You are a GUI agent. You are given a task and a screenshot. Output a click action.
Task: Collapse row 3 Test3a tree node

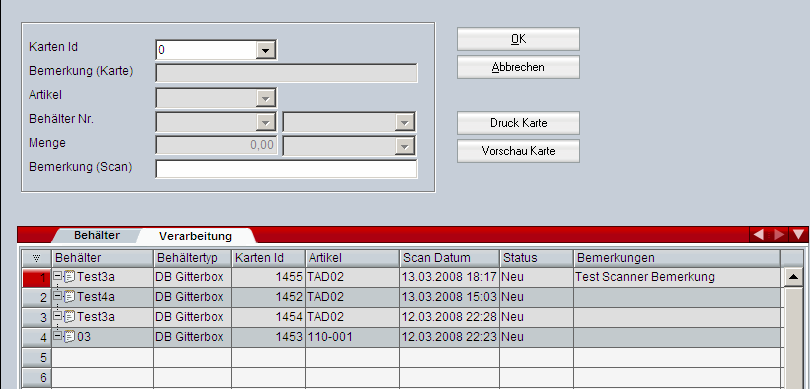coord(58,316)
